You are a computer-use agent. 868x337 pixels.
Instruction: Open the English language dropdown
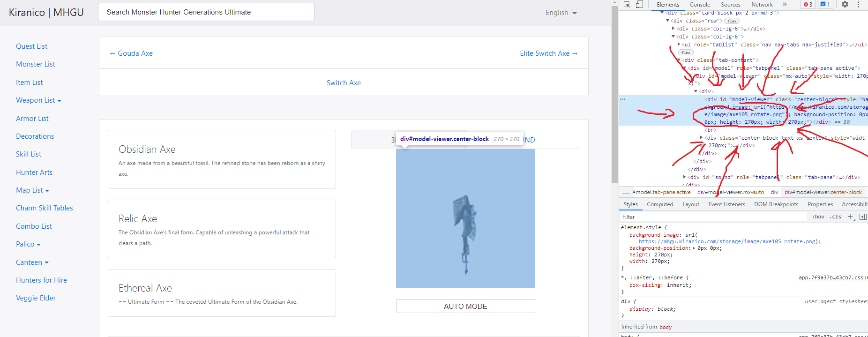(561, 13)
